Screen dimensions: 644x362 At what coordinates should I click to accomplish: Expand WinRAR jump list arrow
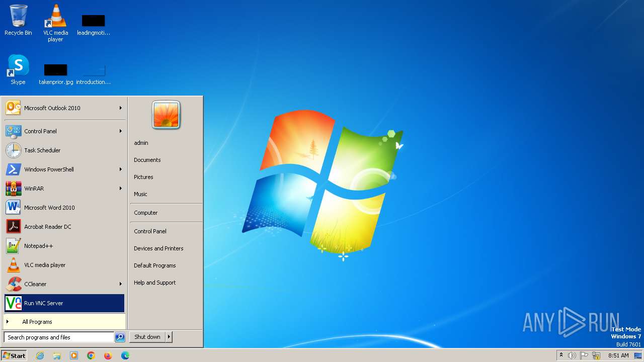121,188
